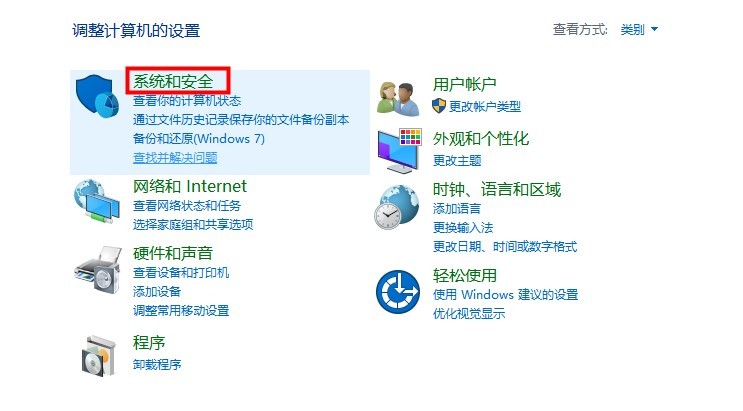Open the 类别 view mode dropdown
Screen dimensions: 743x411
click(639, 29)
